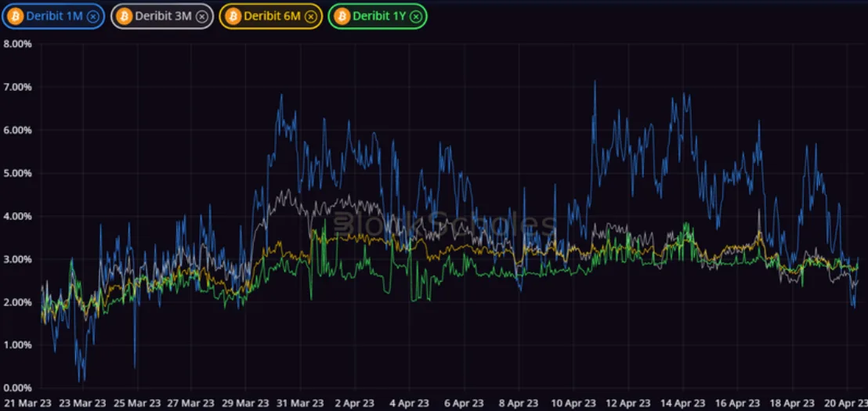Click the 31 Mar 23 date label

point(301,402)
